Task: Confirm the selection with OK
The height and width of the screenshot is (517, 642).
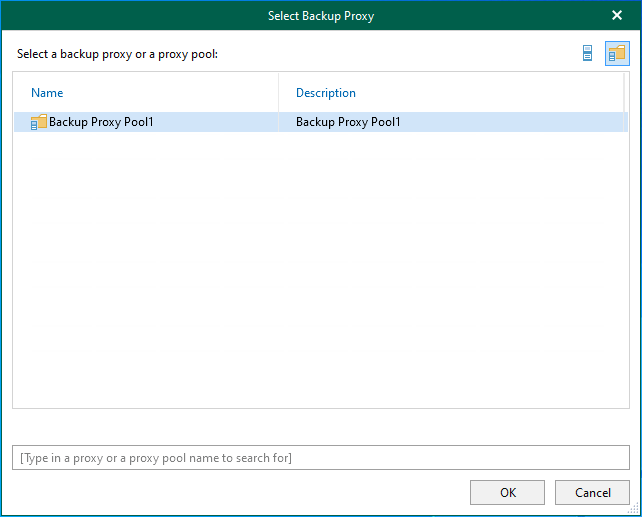Action: coord(508,492)
